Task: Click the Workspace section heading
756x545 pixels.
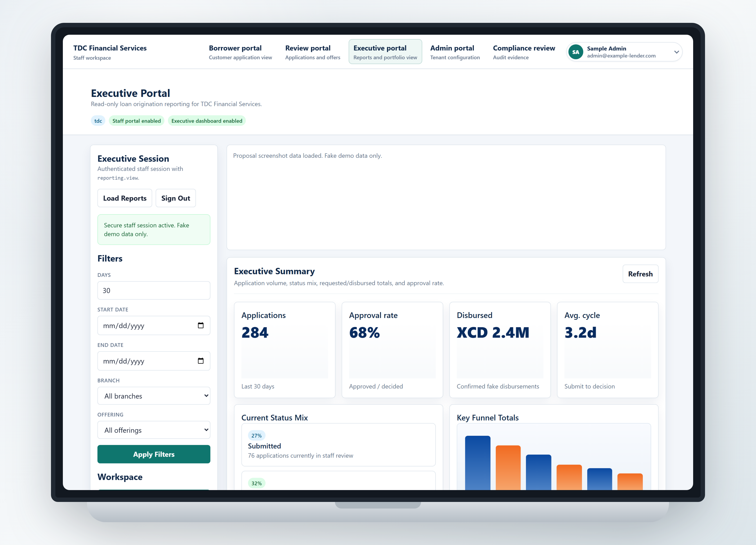Action: [x=120, y=477]
